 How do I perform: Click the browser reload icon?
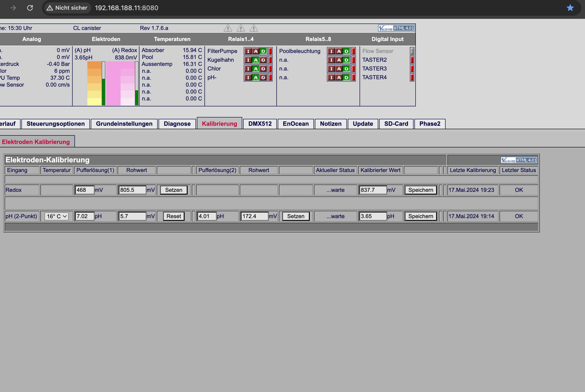(x=30, y=8)
